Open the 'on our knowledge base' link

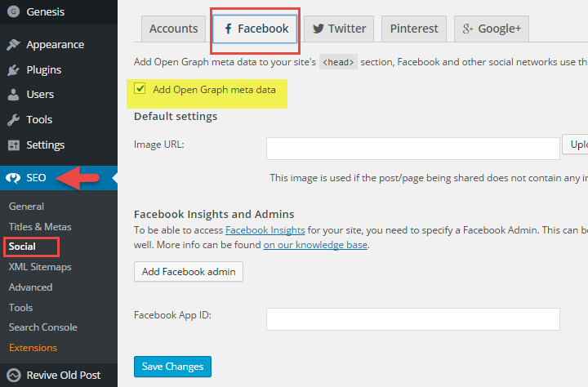[315, 245]
